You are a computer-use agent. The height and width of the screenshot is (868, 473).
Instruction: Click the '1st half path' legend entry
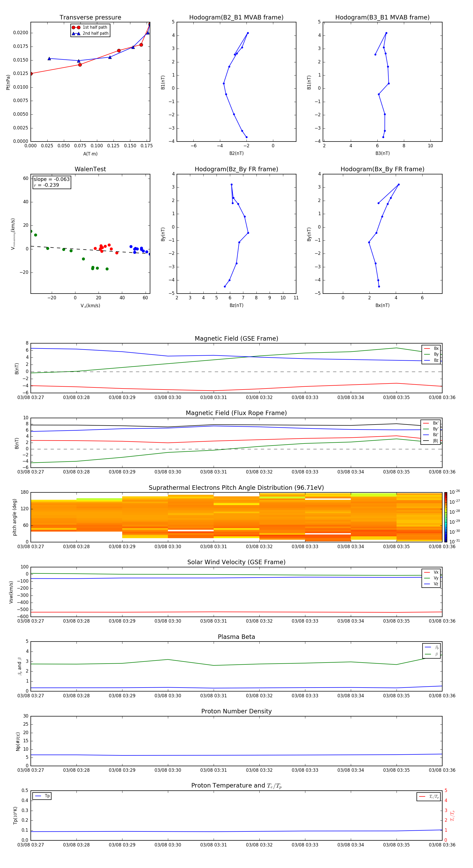coord(90,27)
